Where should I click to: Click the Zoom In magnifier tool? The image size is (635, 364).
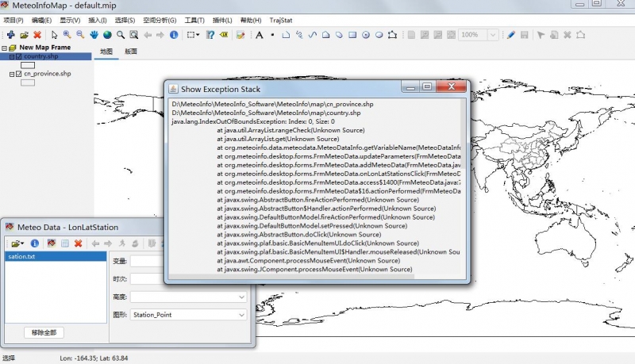tap(67, 35)
